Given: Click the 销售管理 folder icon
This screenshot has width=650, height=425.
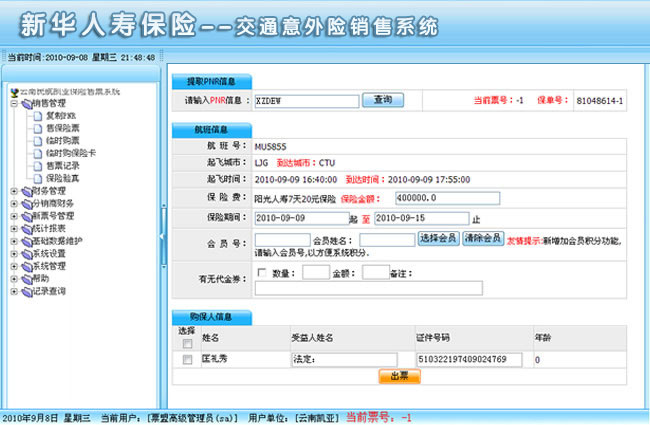Looking at the screenshot, I should (x=27, y=104).
